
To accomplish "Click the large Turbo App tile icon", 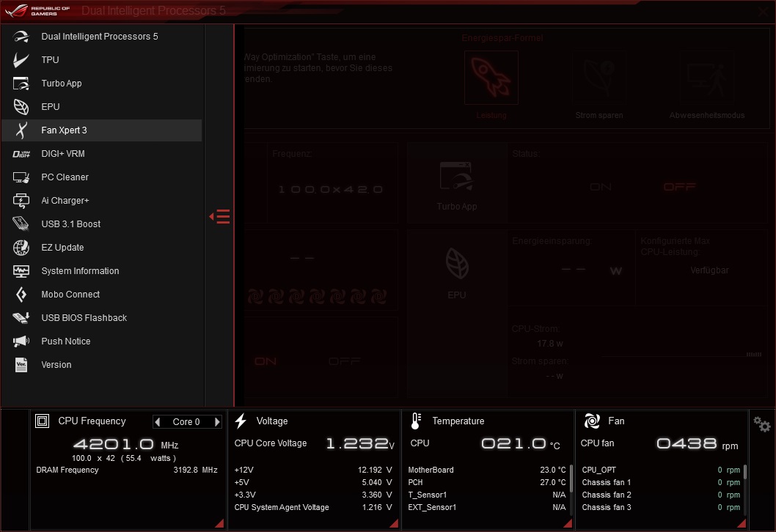I will [456, 177].
